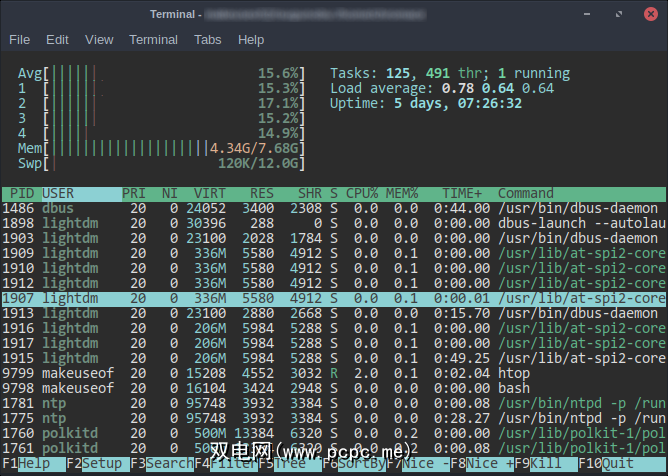The image size is (668, 476).
Task: Click the PID column header
Action: pos(21,193)
